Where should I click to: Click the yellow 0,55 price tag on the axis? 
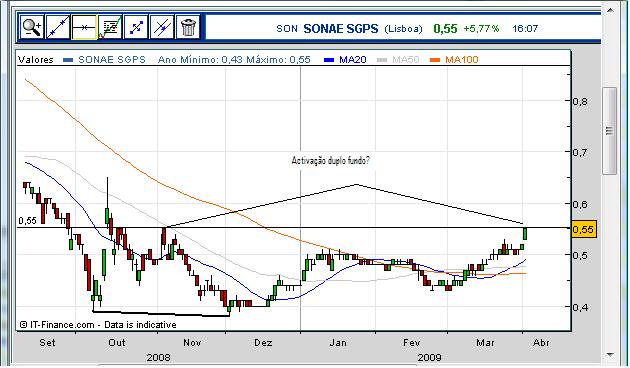pos(583,229)
